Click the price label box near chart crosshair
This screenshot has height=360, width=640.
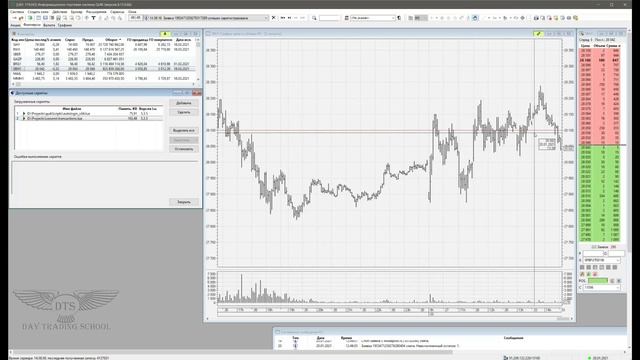pyautogui.click(x=547, y=144)
